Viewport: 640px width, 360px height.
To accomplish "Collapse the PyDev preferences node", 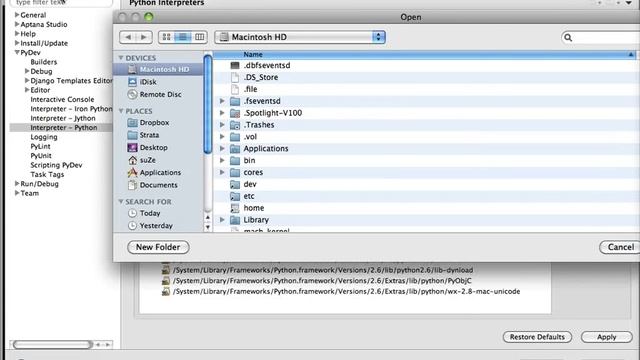I will pyautogui.click(x=17, y=52).
